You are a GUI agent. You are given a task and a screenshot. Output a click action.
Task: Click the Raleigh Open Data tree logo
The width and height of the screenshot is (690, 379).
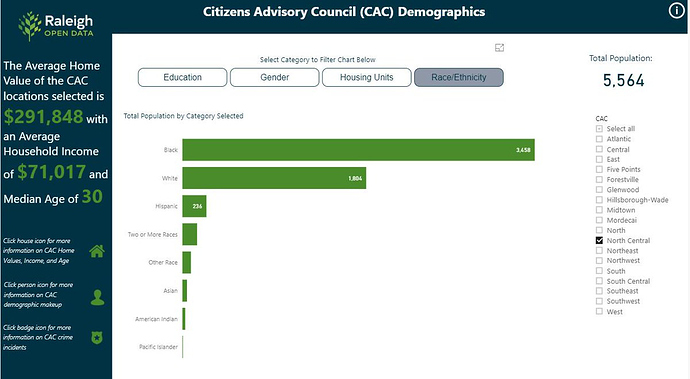[x=29, y=26]
